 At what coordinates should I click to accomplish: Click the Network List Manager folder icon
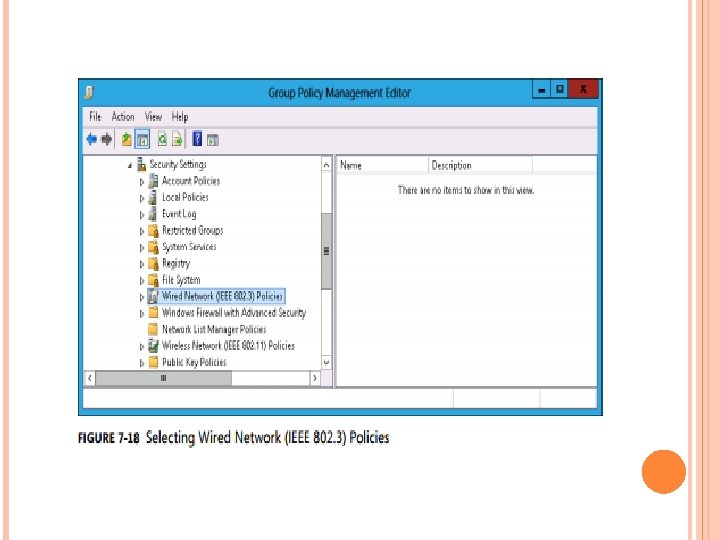(153, 329)
